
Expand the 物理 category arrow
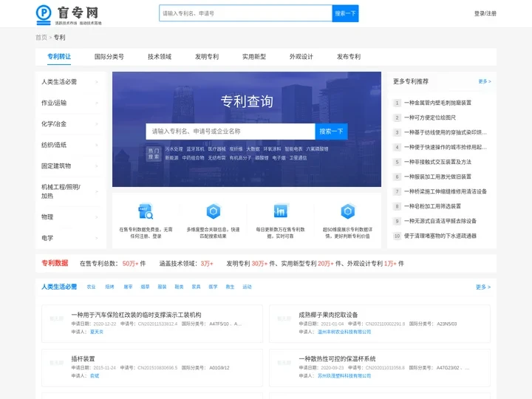(97, 216)
